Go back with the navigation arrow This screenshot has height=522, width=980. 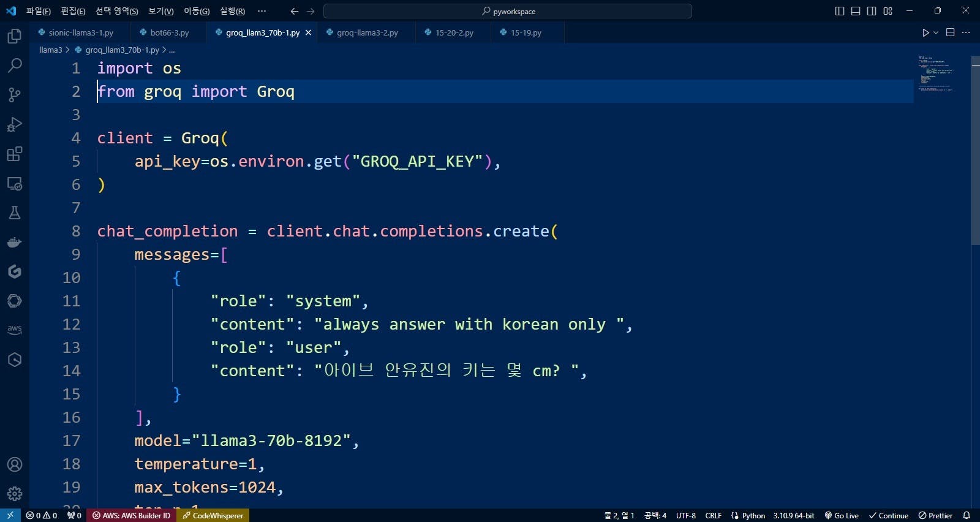point(294,11)
